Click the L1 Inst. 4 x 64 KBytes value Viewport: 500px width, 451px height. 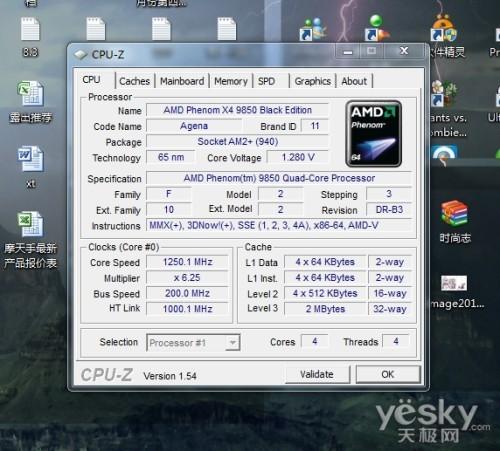325,278
